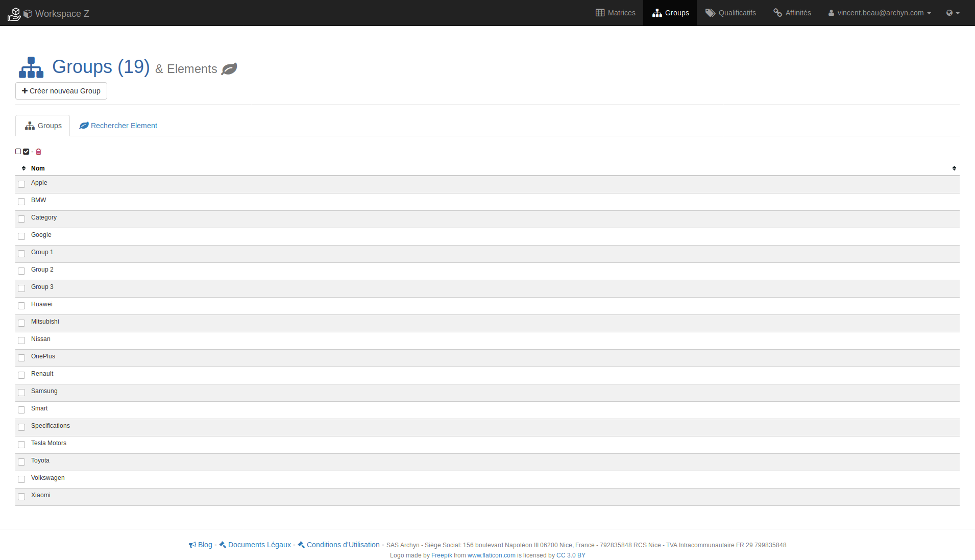Delete selected groups with the trash icon
This screenshot has width=975, height=560.
(38, 152)
